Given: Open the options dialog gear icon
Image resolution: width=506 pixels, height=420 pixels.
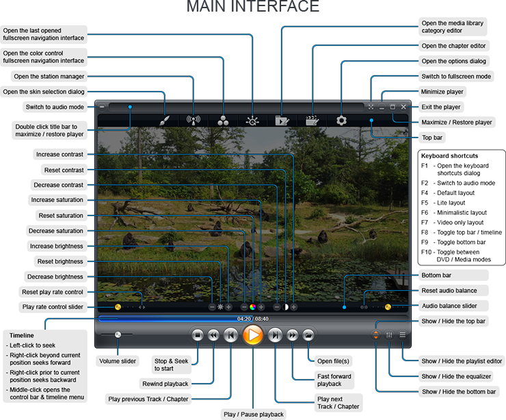Looking at the screenshot, I should tap(341, 120).
